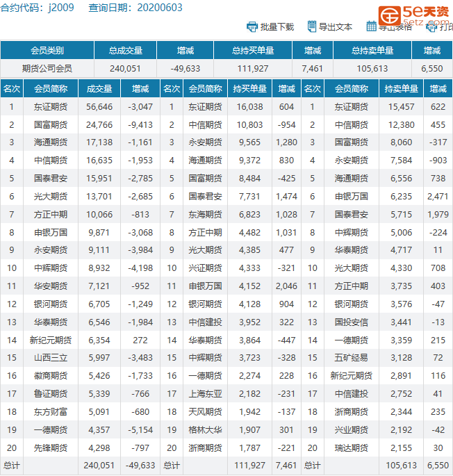
Task: Click the 天风期货 member name
Action: tap(205, 411)
